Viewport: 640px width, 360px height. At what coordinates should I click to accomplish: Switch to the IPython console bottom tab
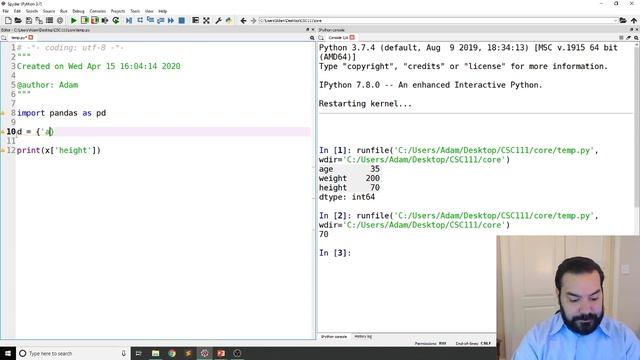[333, 337]
